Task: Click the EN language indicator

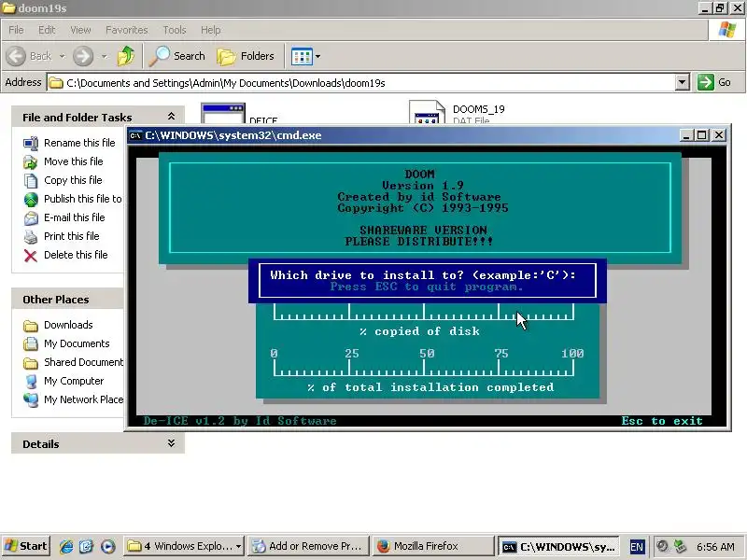Action: 637,547
